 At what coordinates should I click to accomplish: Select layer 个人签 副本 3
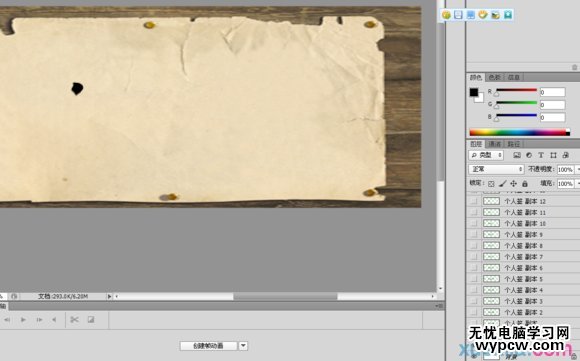click(x=523, y=301)
